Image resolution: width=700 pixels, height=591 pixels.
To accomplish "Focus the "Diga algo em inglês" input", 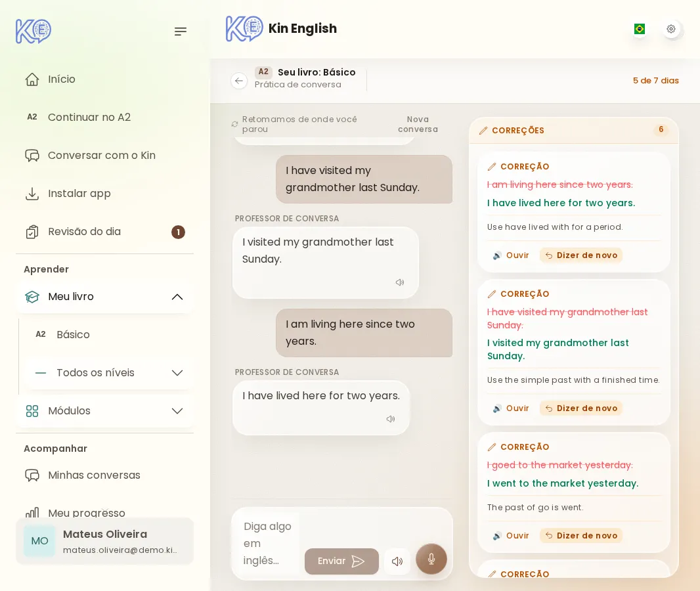I will (268, 543).
